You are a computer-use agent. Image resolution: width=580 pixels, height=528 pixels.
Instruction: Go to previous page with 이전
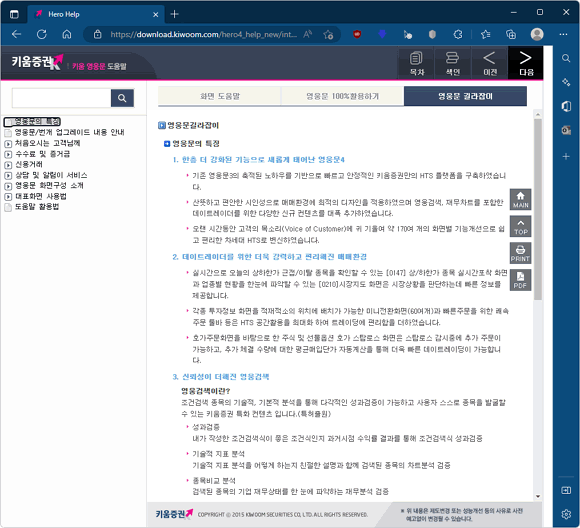pyautogui.click(x=489, y=63)
